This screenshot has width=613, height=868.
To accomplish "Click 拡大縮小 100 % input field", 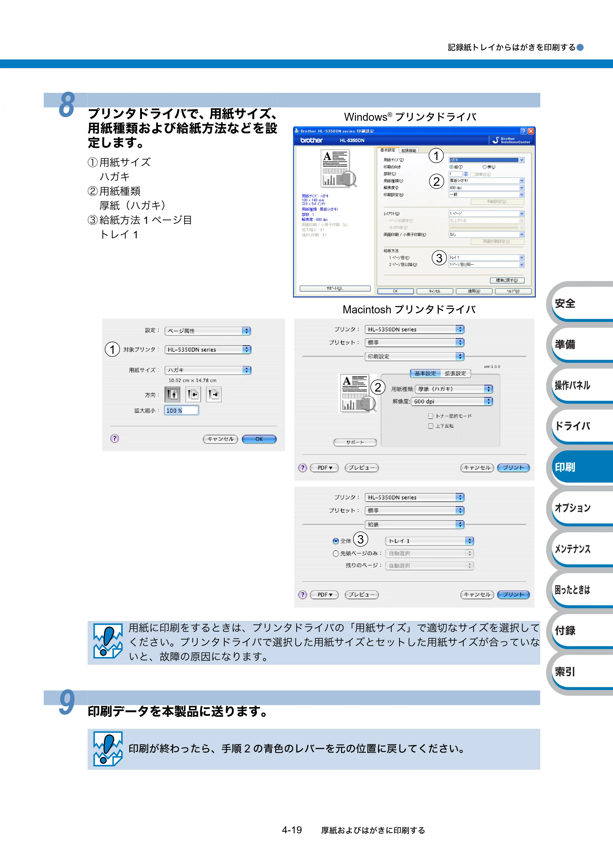I will tap(181, 411).
